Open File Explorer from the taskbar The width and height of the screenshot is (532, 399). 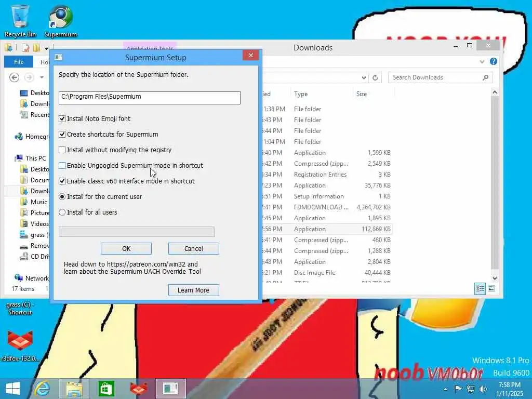pyautogui.click(x=74, y=389)
